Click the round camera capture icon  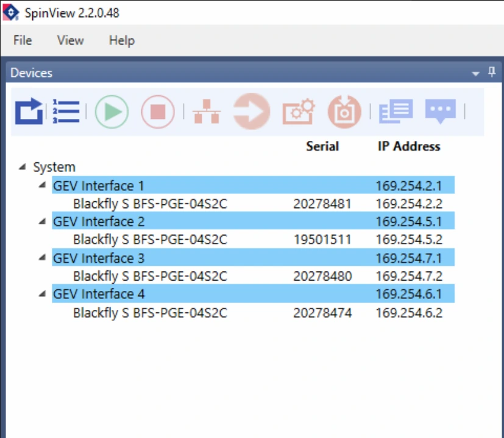pos(344,112)
